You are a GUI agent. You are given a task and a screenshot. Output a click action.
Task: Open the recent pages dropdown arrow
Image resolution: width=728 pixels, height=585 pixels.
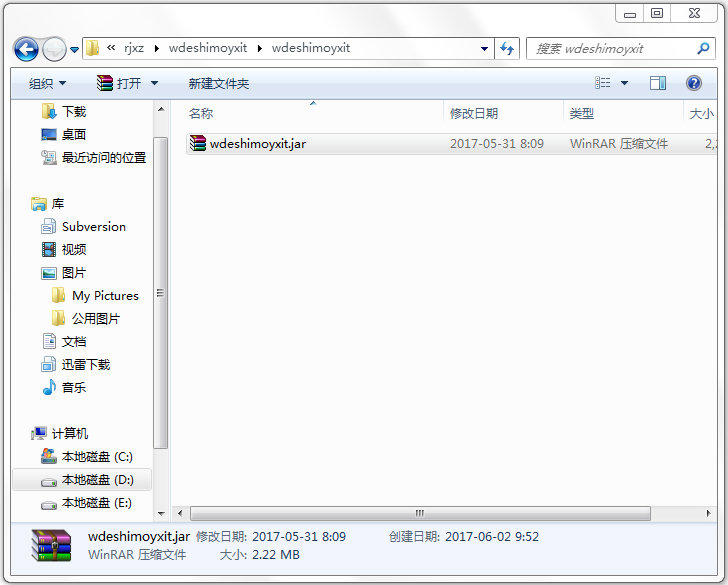pos(74,49)
